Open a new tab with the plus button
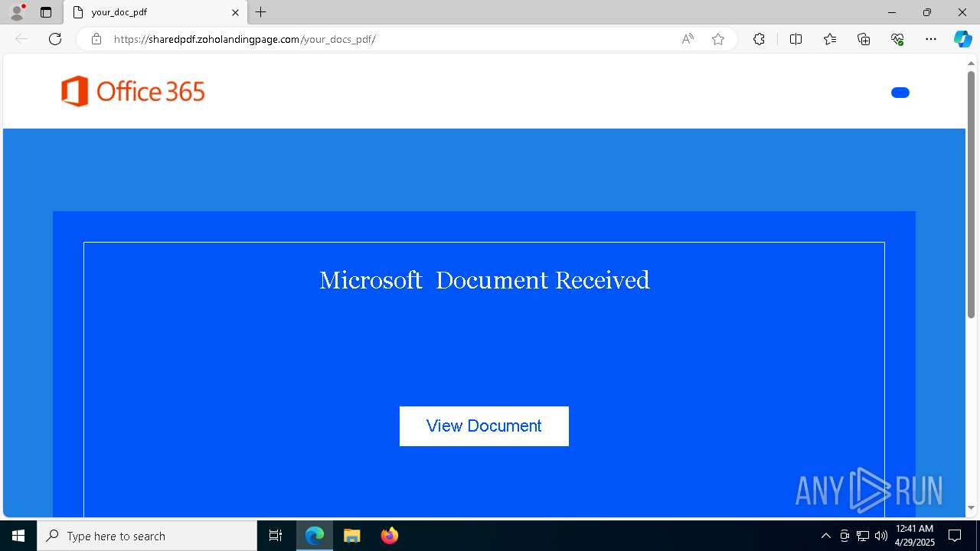The image size is (980, 551). 261,12
